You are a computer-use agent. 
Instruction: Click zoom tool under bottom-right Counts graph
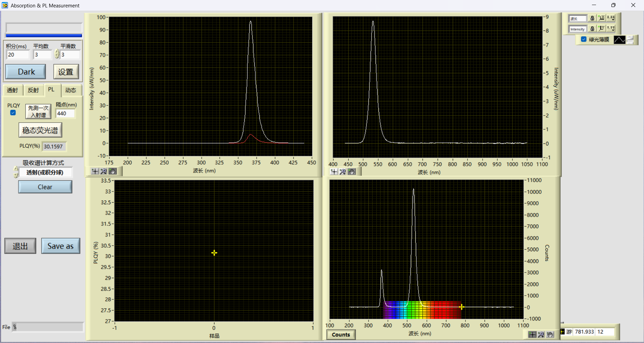point(541,335)
